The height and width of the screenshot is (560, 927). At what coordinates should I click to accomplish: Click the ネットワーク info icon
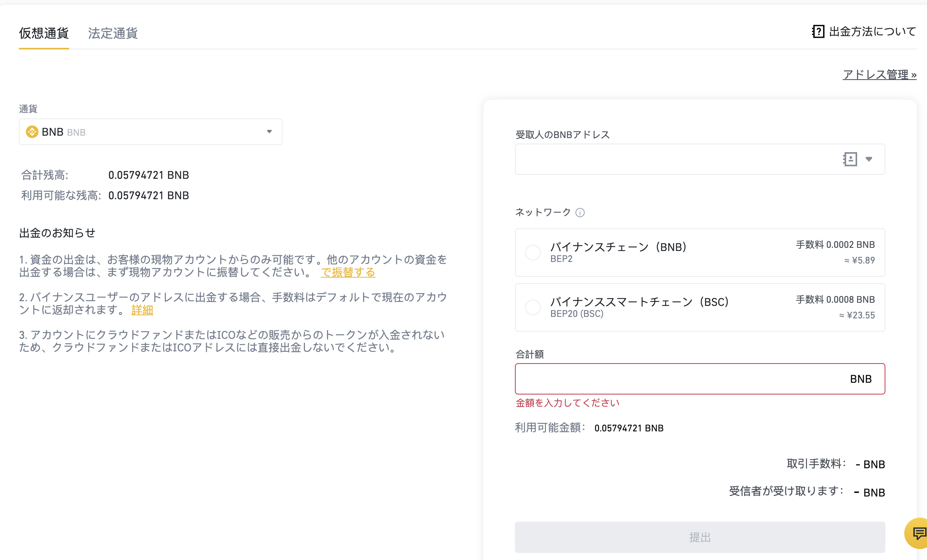point(580,213)
